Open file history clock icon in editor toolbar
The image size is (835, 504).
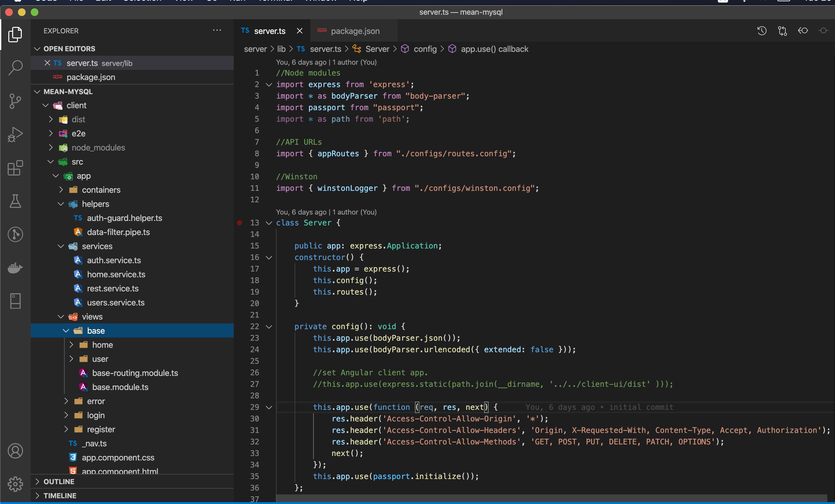coord(761,31)
